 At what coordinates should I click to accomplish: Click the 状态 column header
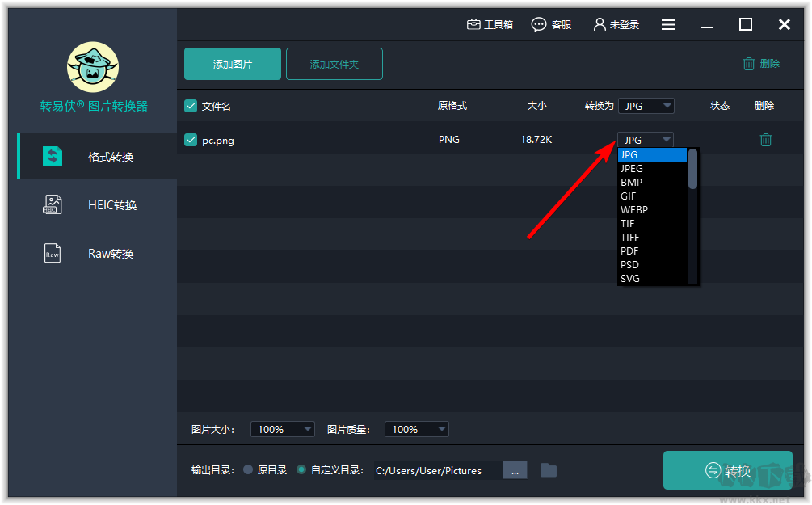pyautogui.click(x=720, y=106)
